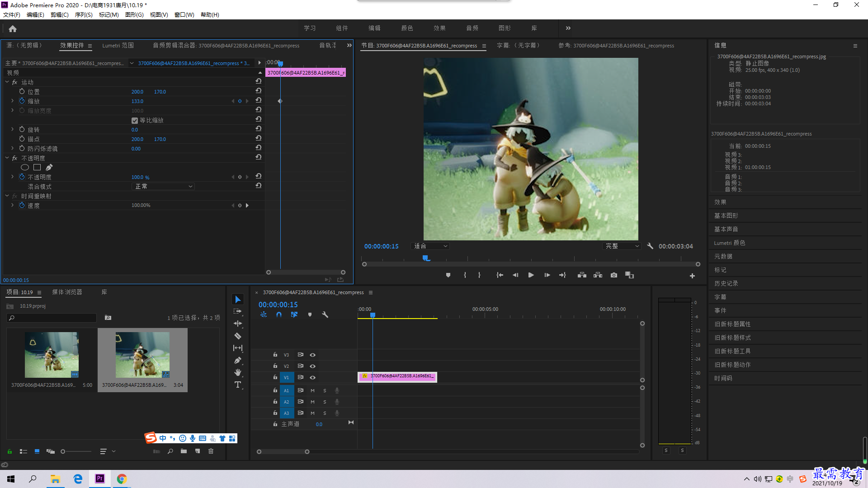Step forward one frame in program monitor
The image size is (868, 488).
pos(547,275)
